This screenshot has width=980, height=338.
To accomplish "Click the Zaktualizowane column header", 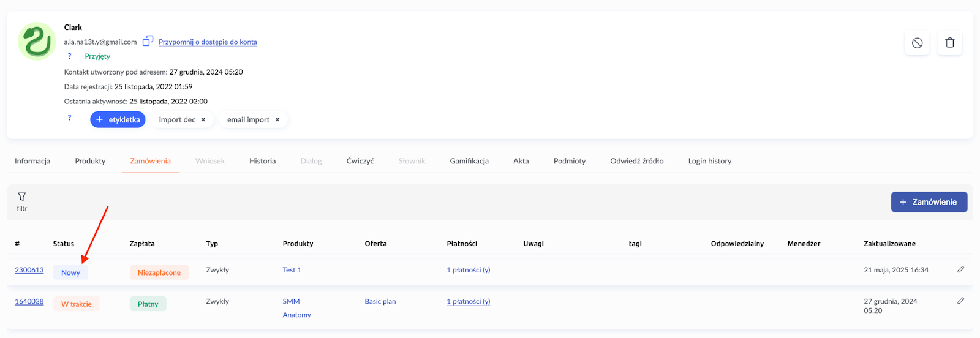I will tap(889, 244).
